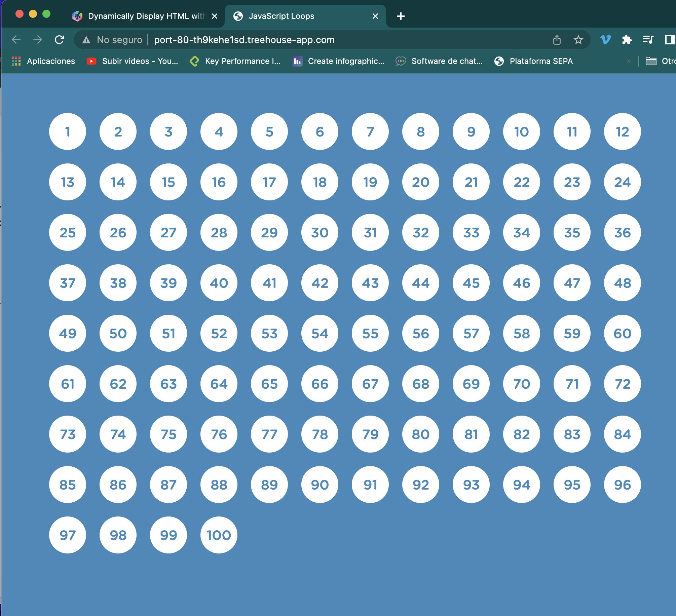
Task: Click the 'No seguro' security warning icon
Action: 86,40
